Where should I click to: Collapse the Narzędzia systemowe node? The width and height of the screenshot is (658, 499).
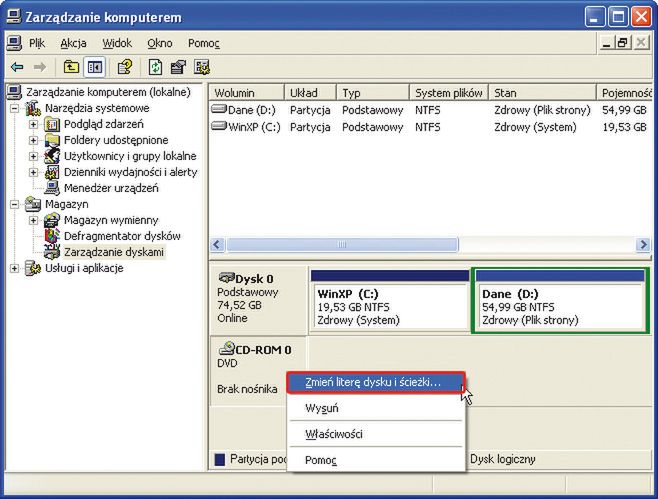point(14,108)
